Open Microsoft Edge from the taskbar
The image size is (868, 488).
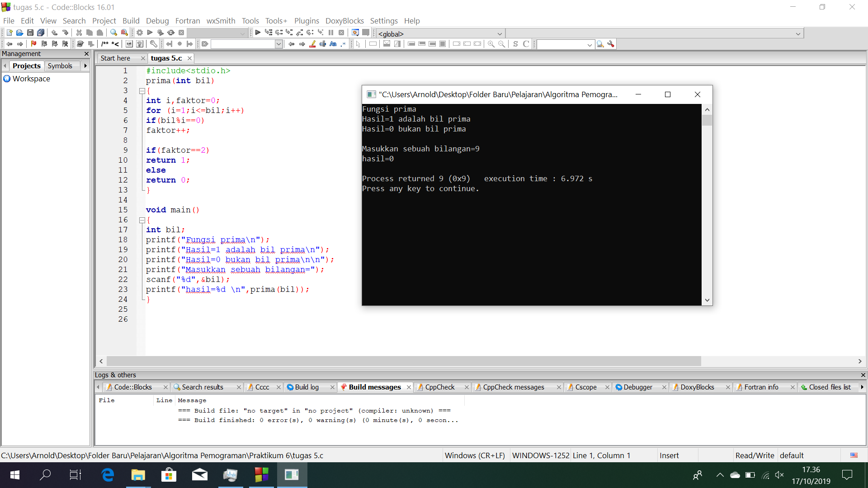(x=108, y=475)
